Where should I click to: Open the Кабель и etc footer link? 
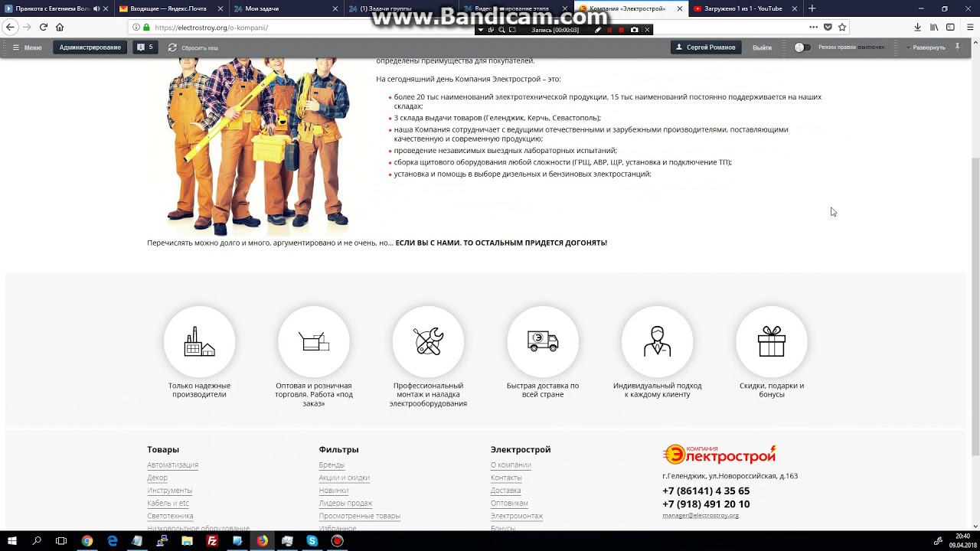(x=168, y=504)
